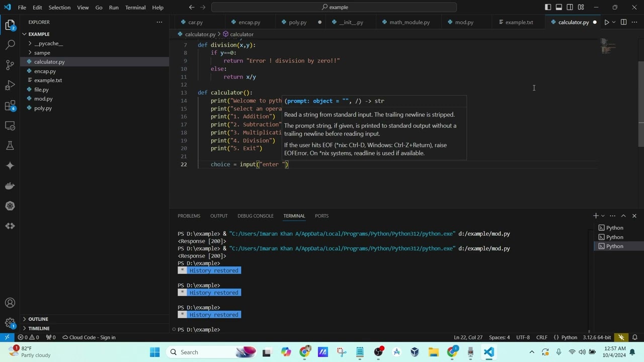Viewport: 644px width, 362px height.
Task: Open the Source Control view
Action: (x=10, y=65)
